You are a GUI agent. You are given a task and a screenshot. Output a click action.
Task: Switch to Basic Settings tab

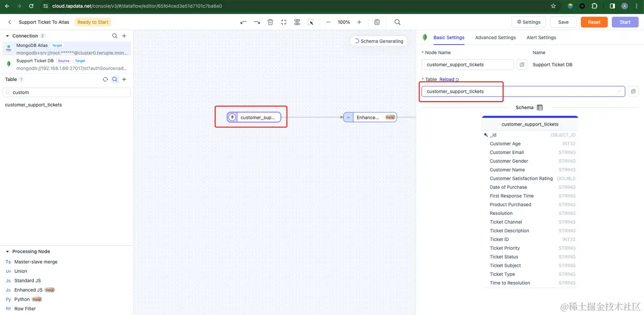pos(449,37)
